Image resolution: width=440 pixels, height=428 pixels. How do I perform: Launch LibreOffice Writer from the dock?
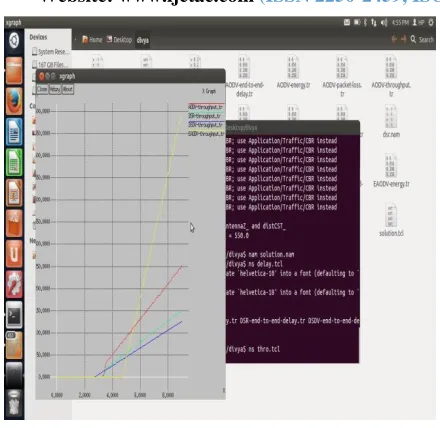14,132
